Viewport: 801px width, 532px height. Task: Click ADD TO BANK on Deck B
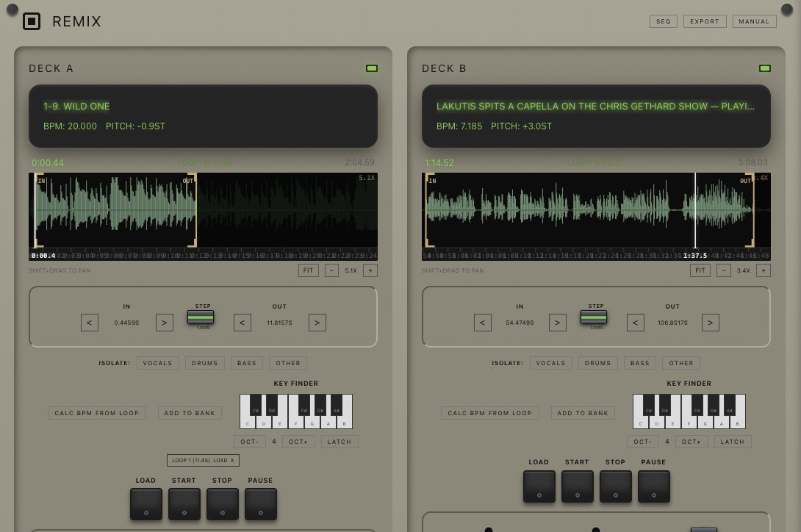point(583,413)
